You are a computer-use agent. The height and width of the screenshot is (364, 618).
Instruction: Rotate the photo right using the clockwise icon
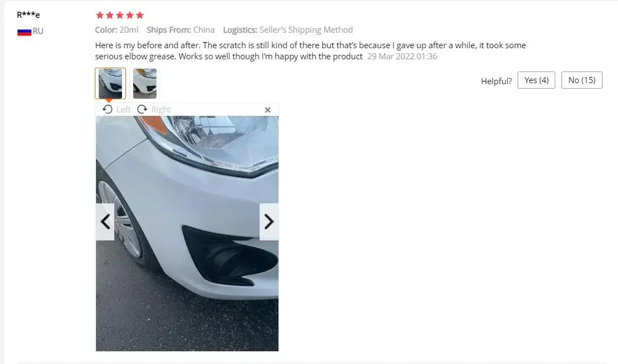[x=142, y=109]
